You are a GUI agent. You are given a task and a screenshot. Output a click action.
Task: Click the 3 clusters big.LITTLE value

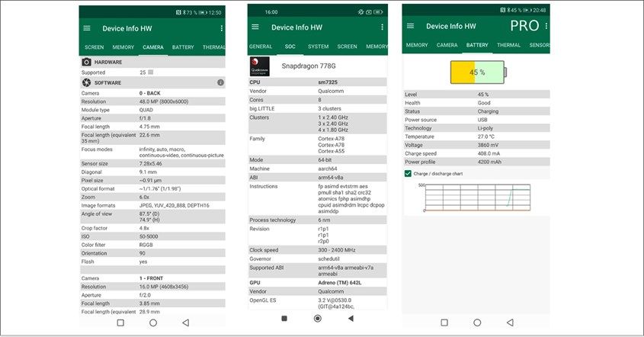coord(329,108)
